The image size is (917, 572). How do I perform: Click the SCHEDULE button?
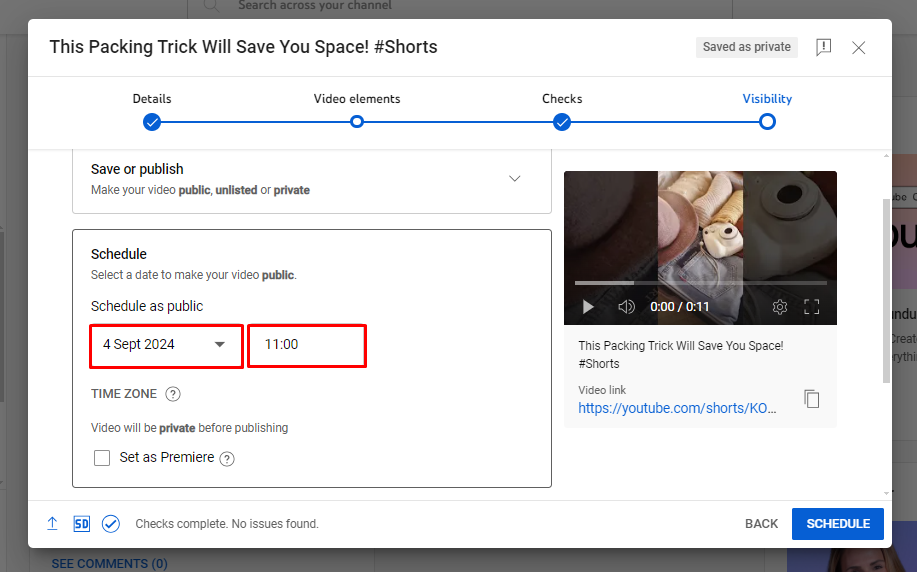click(837, 524)
